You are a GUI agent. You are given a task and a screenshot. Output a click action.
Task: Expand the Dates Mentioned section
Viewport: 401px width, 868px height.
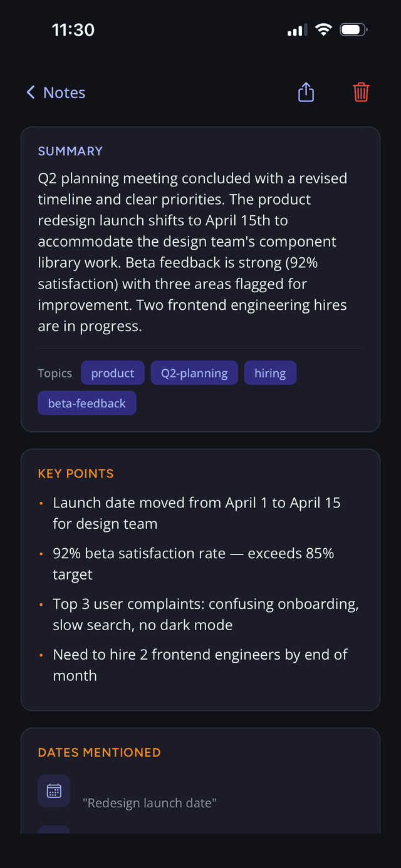[99, 752]
